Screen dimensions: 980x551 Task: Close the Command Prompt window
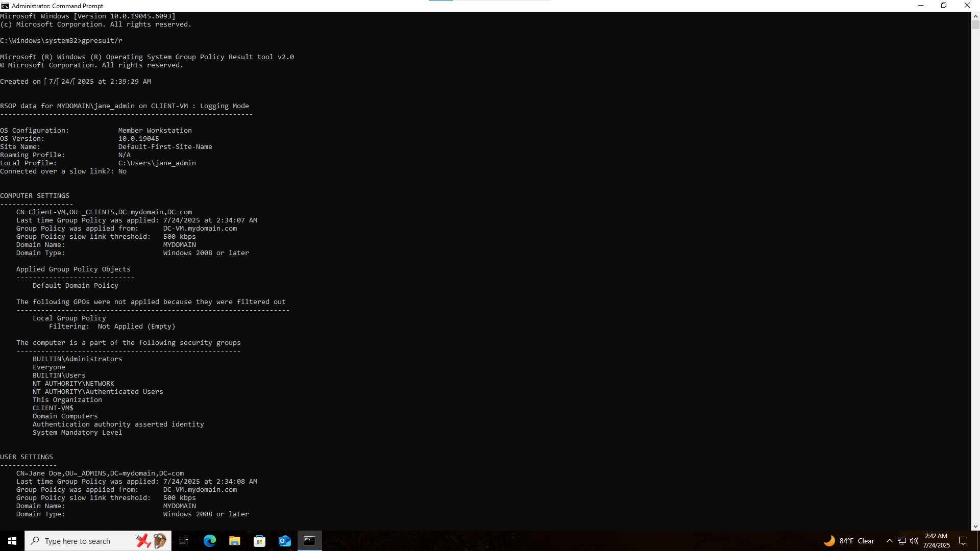coord(967,6)
